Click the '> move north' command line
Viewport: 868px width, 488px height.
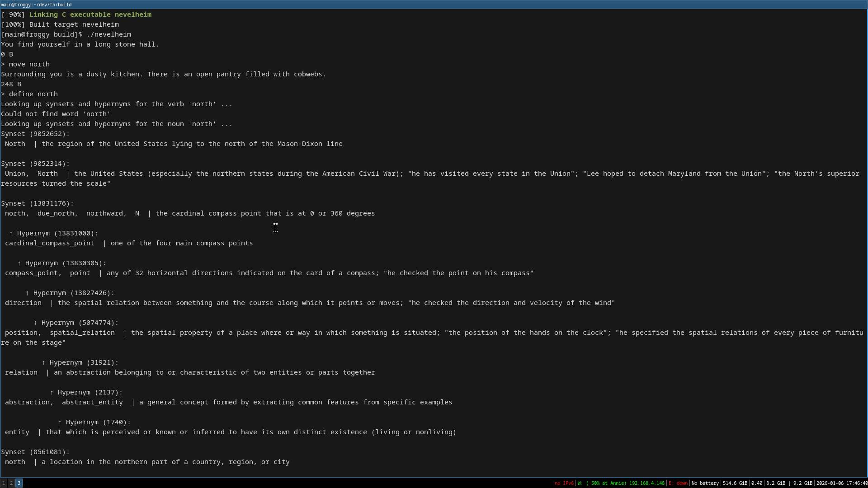pos(25,64)
